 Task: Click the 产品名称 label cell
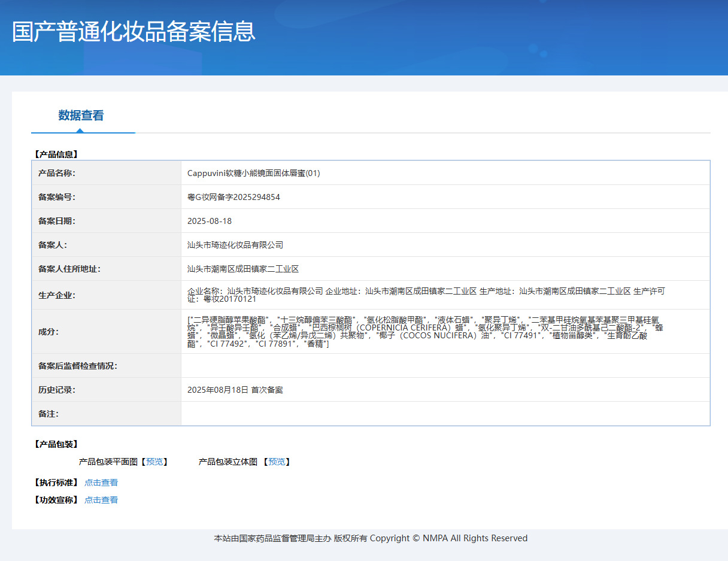coord(107,173)
